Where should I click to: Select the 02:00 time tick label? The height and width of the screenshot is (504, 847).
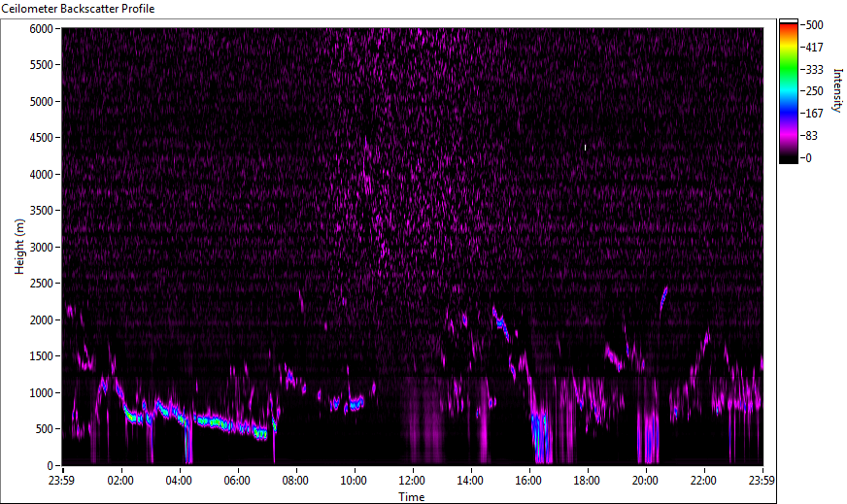pos(120,481)
